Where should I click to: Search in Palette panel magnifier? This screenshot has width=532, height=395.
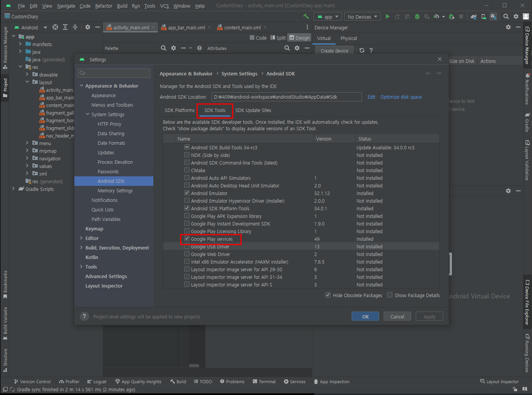(x=164, y=48)
